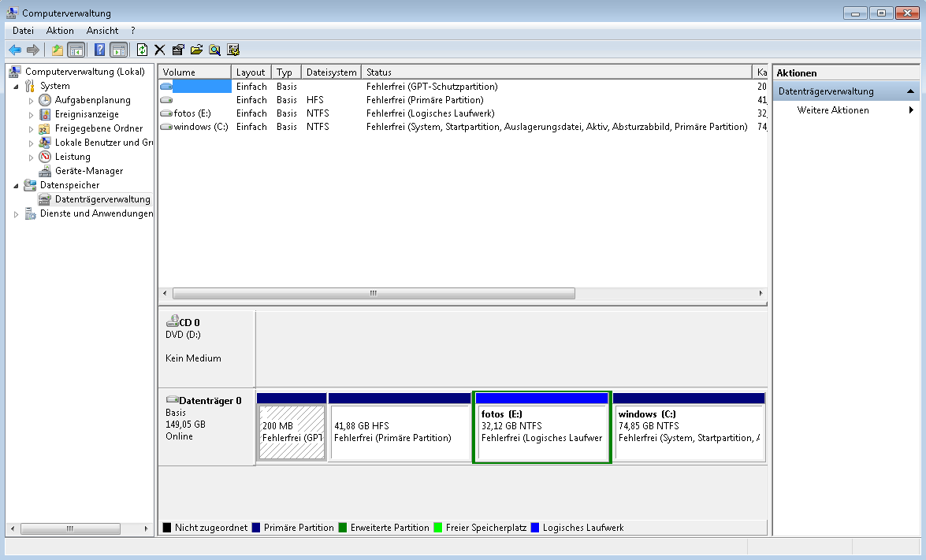This screenshot has width=926, height=560.
Task: Select Computerverwaltung (Lokal) root node
Action: pos(85,72)
